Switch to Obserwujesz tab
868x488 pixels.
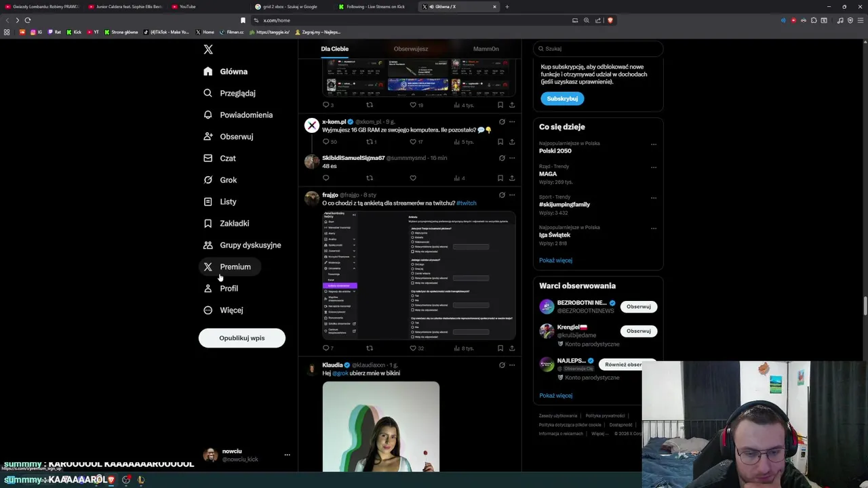(411, 49)
